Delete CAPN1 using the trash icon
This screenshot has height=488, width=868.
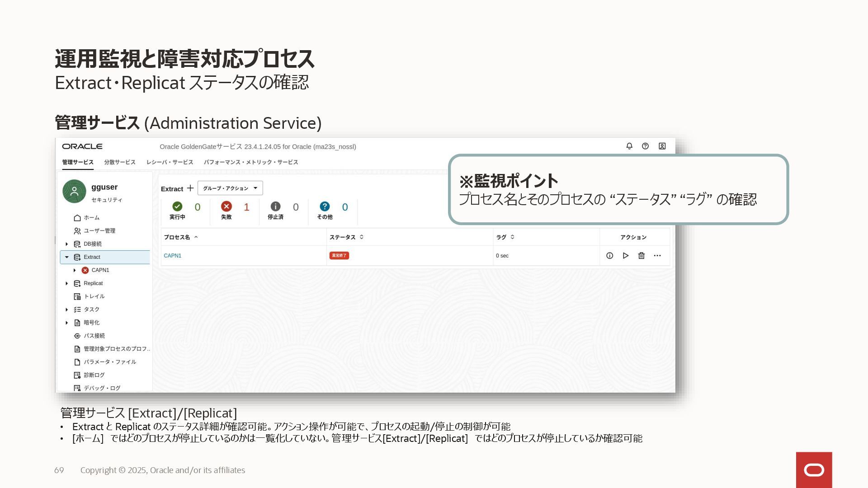(641, 256)
